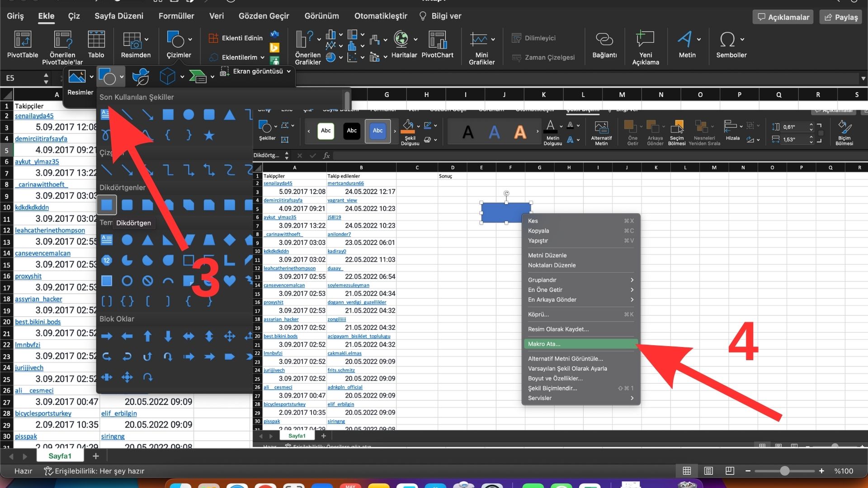
Task: Open the Ekran görüntüsü dropdown
Action: (x=288, y=71)
